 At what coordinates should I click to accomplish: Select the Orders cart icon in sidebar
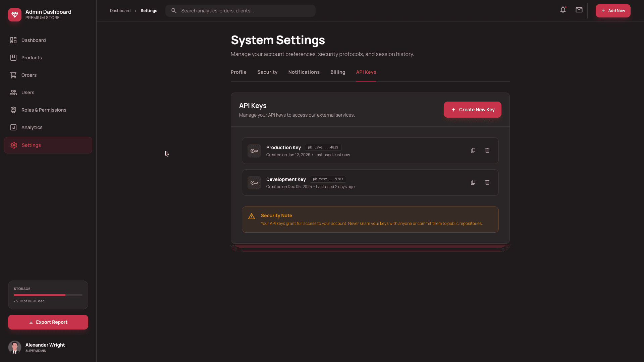pos(13,75)
